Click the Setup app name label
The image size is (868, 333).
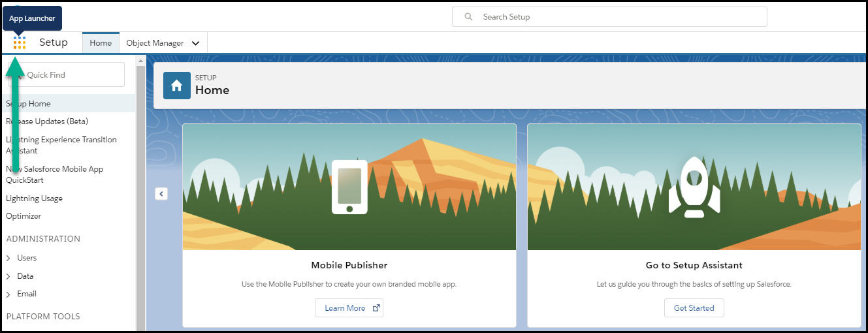[54, 42]
